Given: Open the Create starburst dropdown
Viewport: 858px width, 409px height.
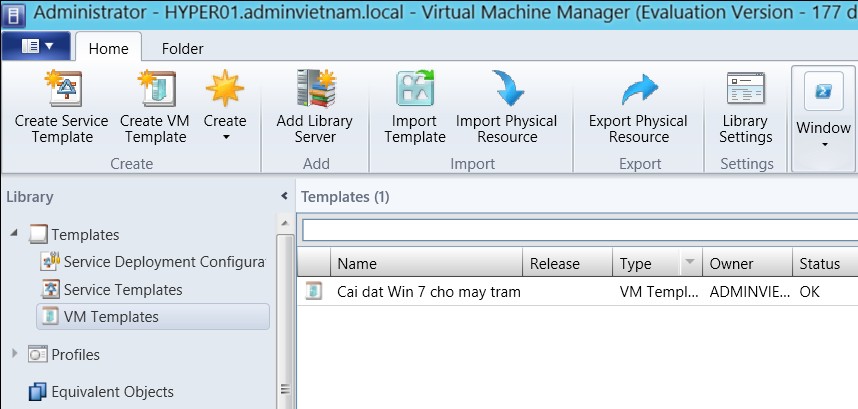Looking at the screenshot, I should coord(225,107).
